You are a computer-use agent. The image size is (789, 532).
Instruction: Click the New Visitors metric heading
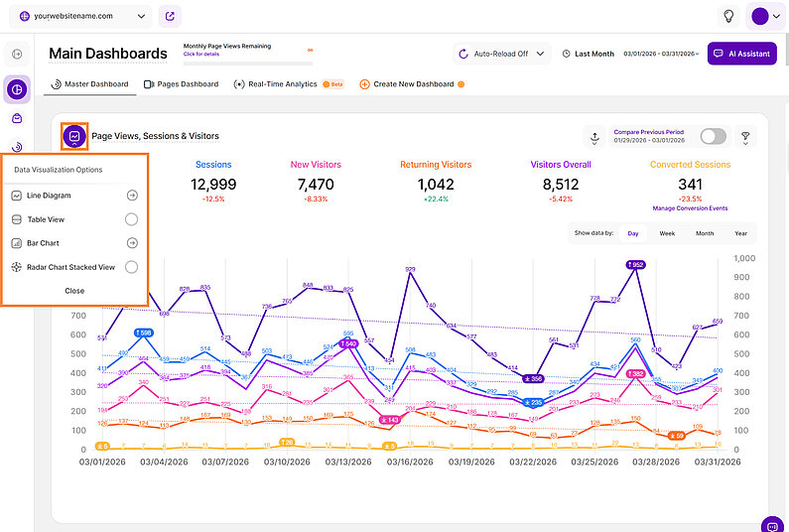[x=316, y=165]
